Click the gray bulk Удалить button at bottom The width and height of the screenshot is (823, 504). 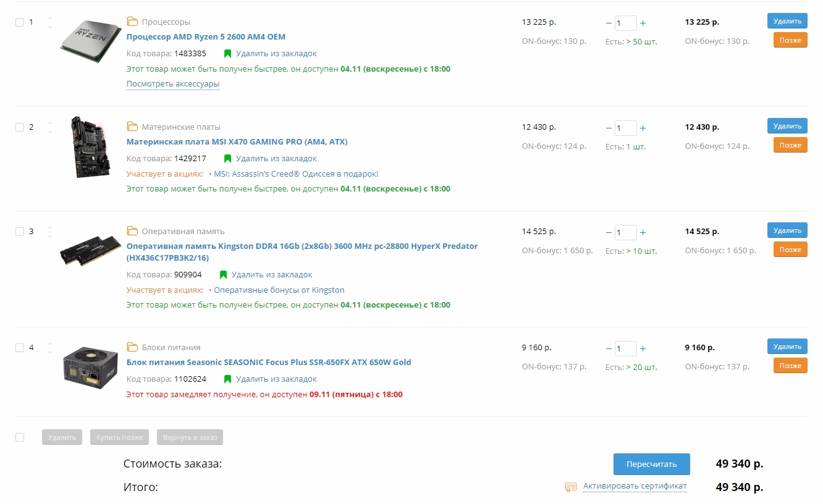(62, 437)
